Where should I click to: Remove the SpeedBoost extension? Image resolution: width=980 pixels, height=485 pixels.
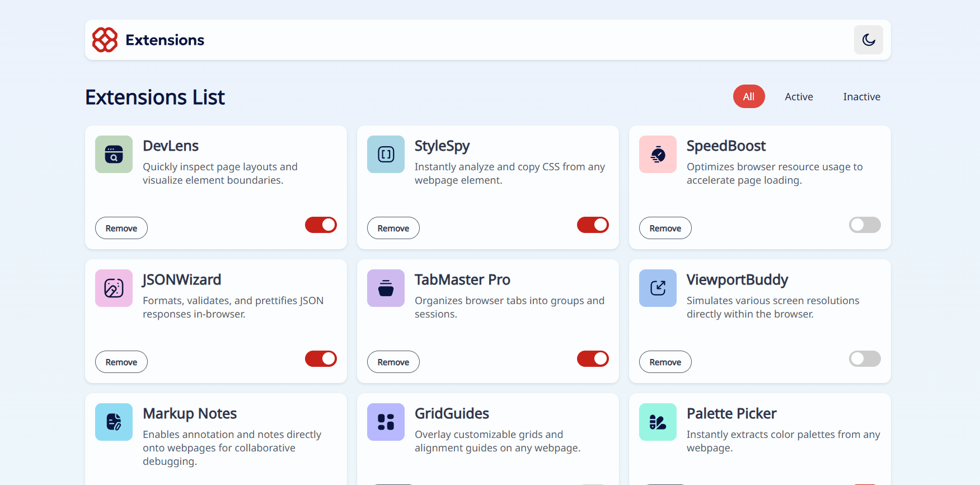pos(665,228)
